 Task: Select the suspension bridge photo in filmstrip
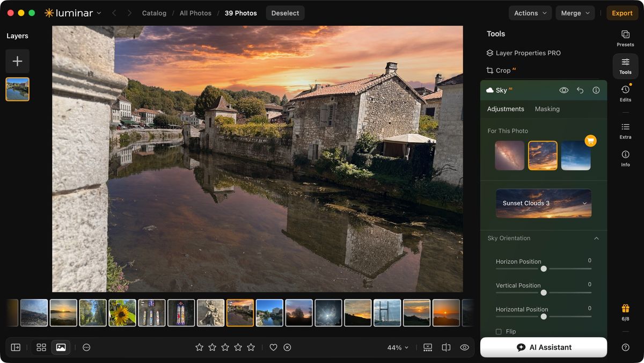coord(387,313)
